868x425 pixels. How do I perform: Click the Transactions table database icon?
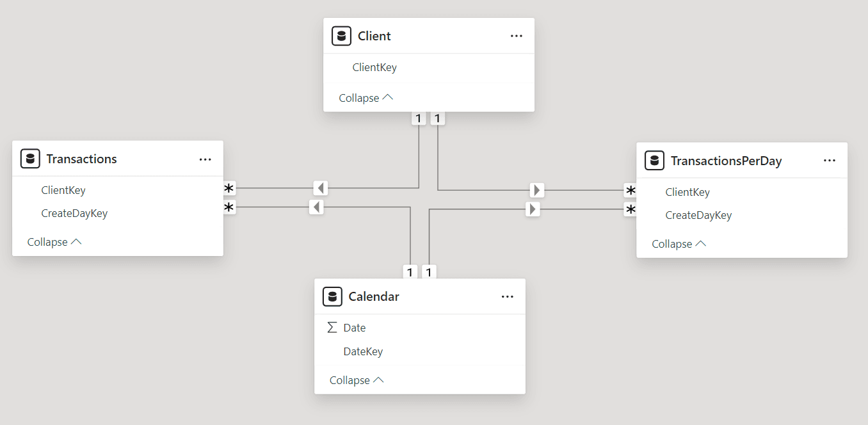30,159
